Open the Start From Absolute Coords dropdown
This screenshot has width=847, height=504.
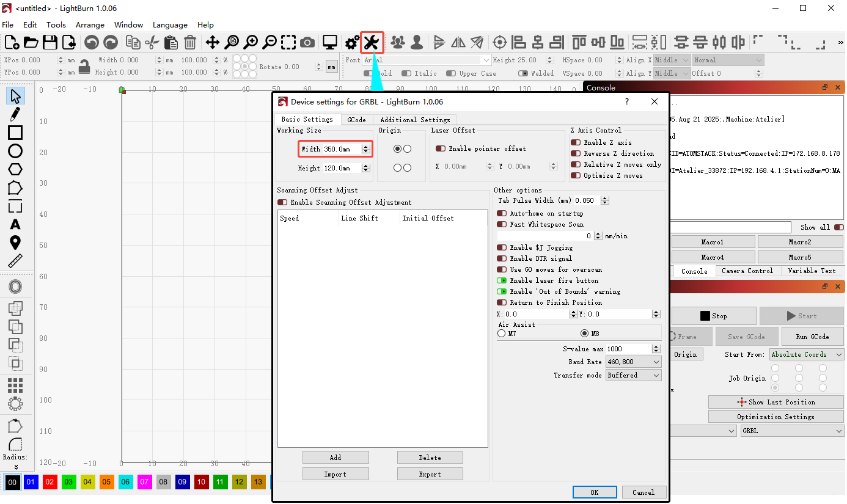point(807,354)
